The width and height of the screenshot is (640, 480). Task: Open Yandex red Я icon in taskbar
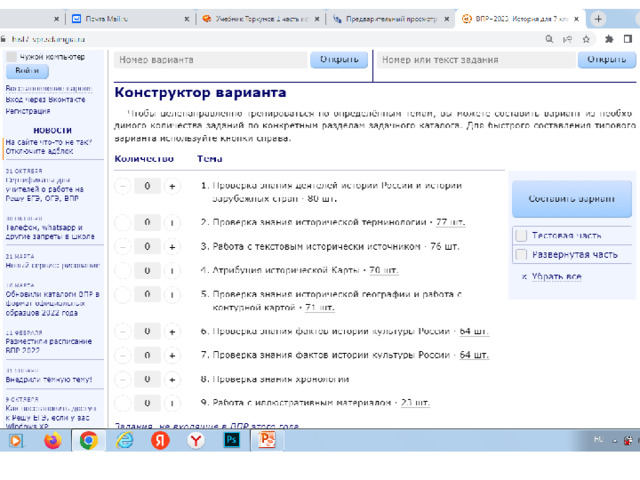(x=160, y=440)
